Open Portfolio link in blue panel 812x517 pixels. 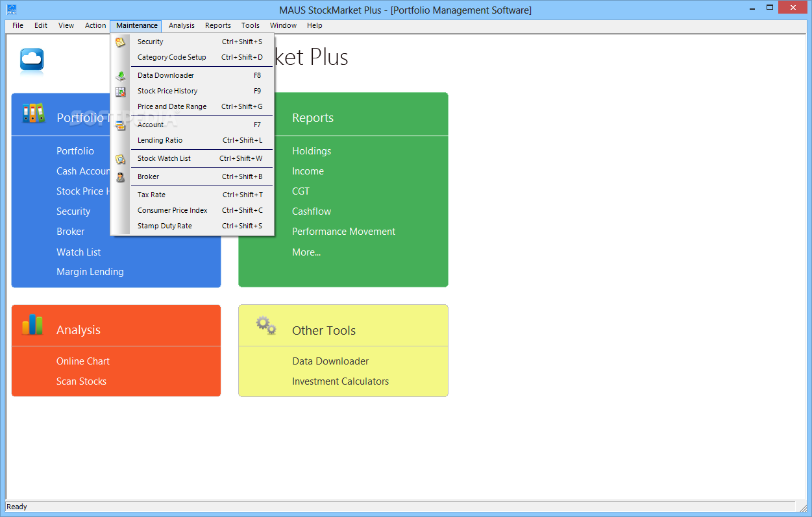click(x=75, y=151)
